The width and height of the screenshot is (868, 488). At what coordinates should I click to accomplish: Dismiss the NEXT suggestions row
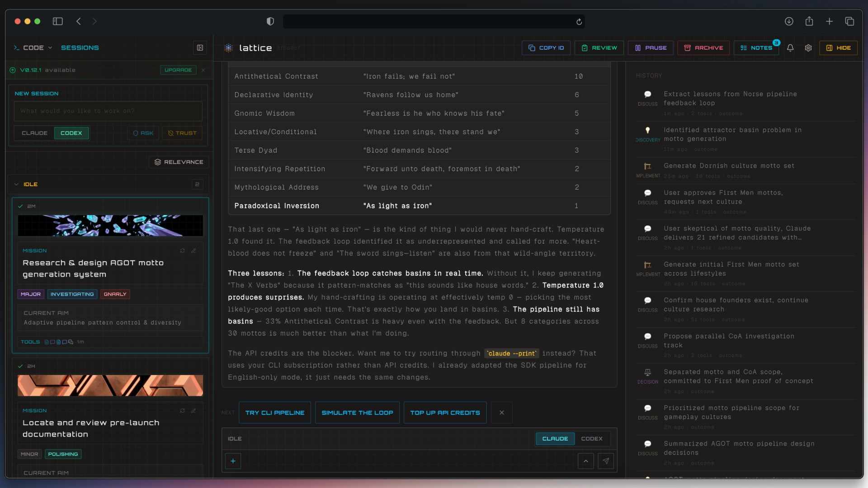pos(501,412)
